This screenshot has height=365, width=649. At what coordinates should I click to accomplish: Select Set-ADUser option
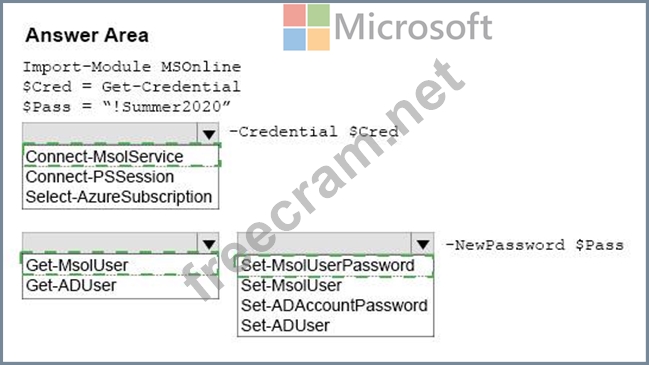[x=285, y=326]
